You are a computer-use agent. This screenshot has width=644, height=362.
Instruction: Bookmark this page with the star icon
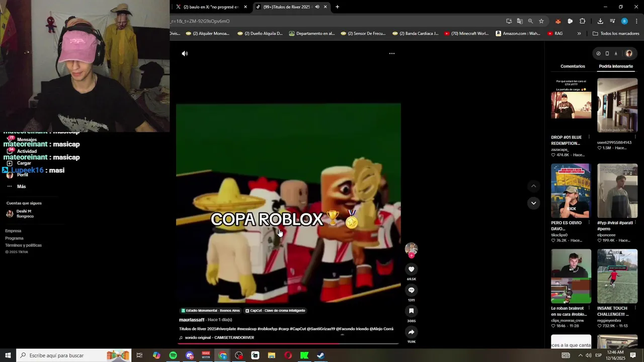(x=541, y=21)
